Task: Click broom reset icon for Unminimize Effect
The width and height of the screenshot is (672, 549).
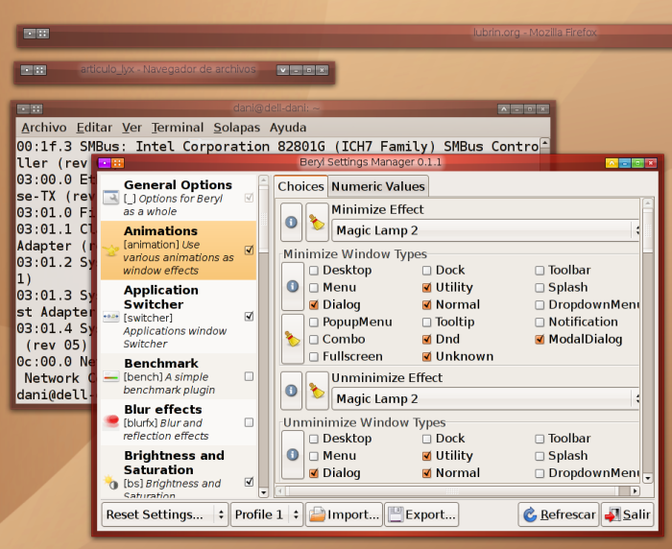Action: [x=317, y=389]
